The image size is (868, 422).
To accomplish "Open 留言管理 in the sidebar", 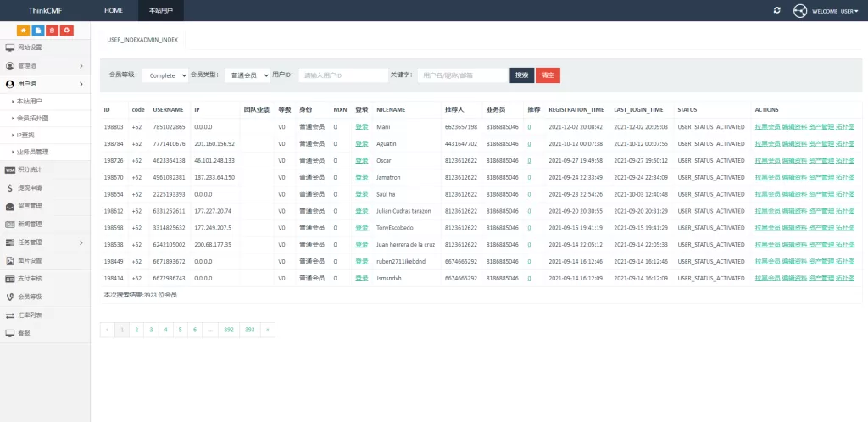I will (30, 206).
